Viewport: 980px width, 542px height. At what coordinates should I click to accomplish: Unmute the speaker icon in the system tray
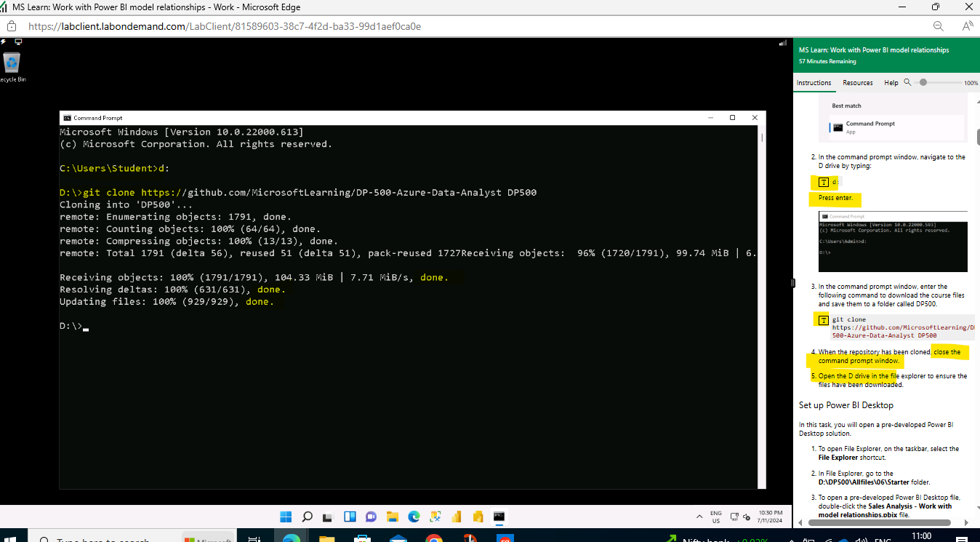click(x=747, y=517)
